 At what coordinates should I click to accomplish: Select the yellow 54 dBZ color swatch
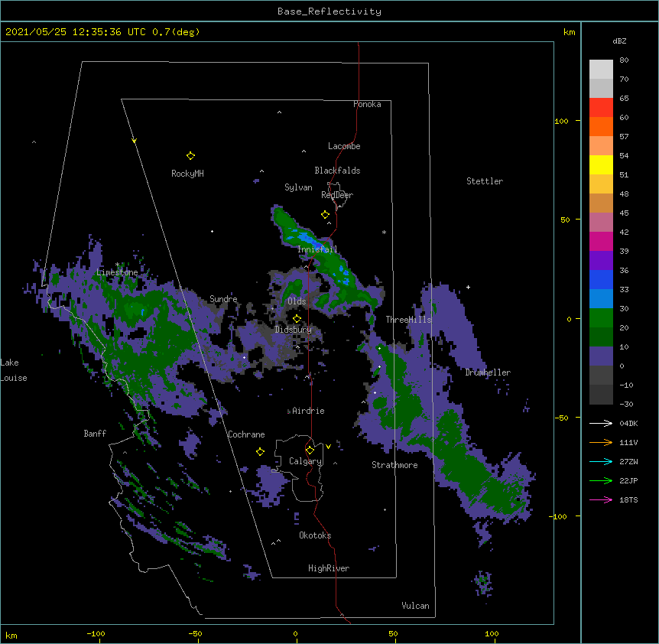point(601,164)
